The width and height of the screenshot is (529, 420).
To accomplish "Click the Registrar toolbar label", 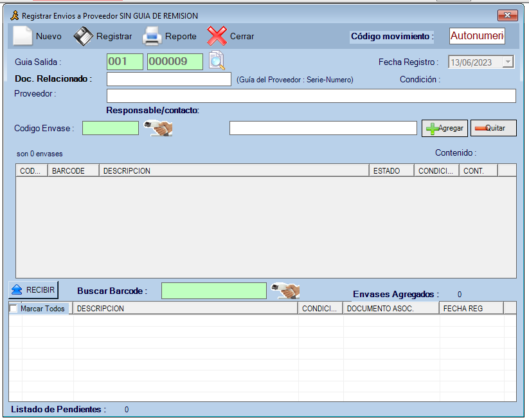I will point(114,36).
